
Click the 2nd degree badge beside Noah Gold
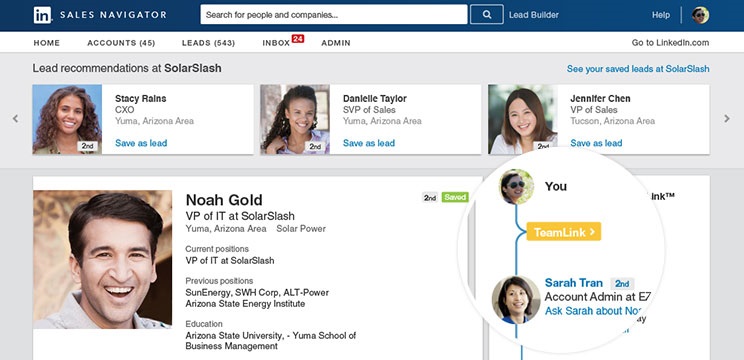pos(430,197)
